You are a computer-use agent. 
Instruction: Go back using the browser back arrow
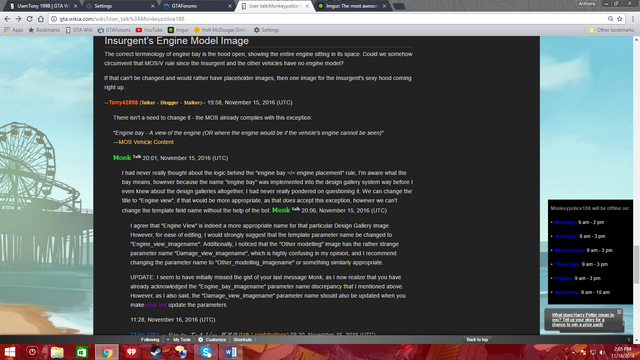[7, 19]
